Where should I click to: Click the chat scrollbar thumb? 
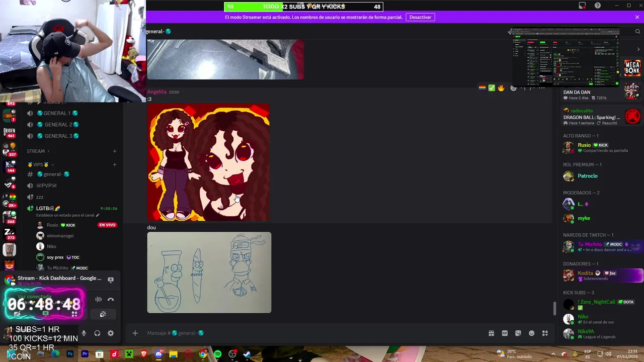(555, 308)
